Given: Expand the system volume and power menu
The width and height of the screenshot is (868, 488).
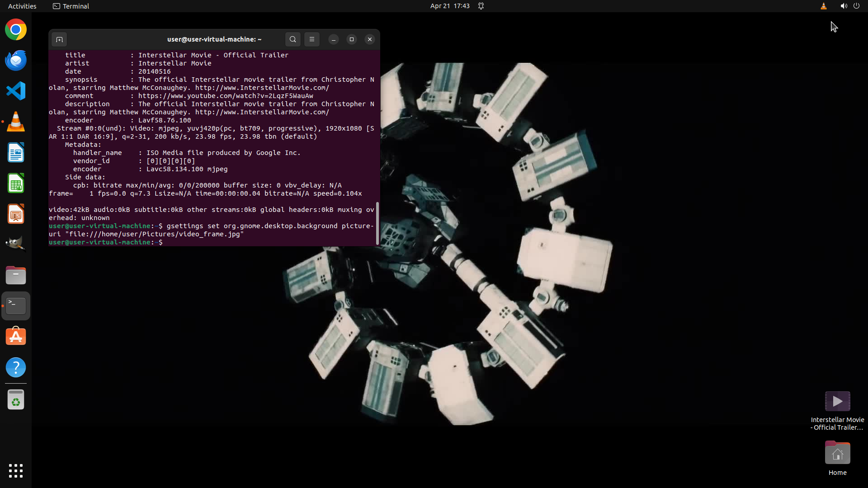Looking at the screenshot, I should [849, 6].
